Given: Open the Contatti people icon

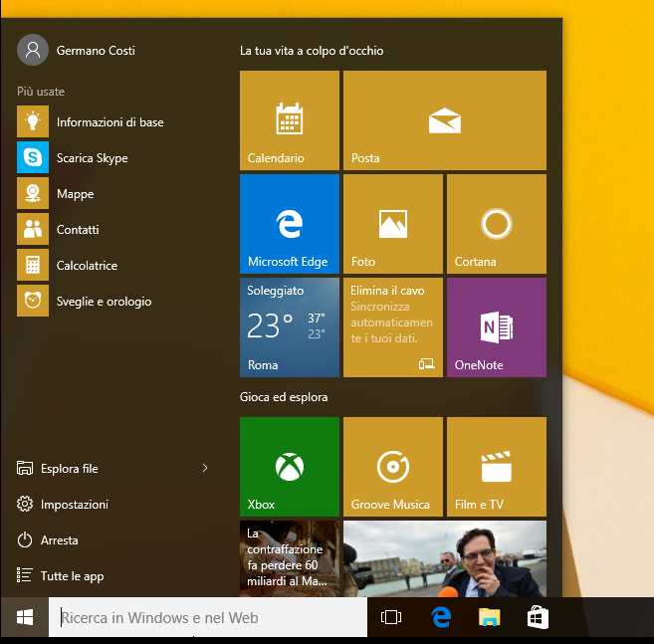Looking at the screenshot, I should point(33,229).
